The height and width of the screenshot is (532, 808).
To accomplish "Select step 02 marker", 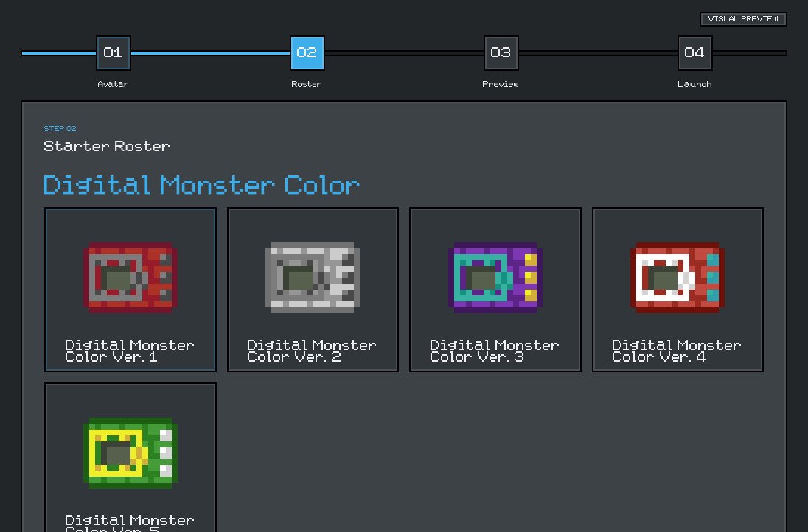I will 307,52.
